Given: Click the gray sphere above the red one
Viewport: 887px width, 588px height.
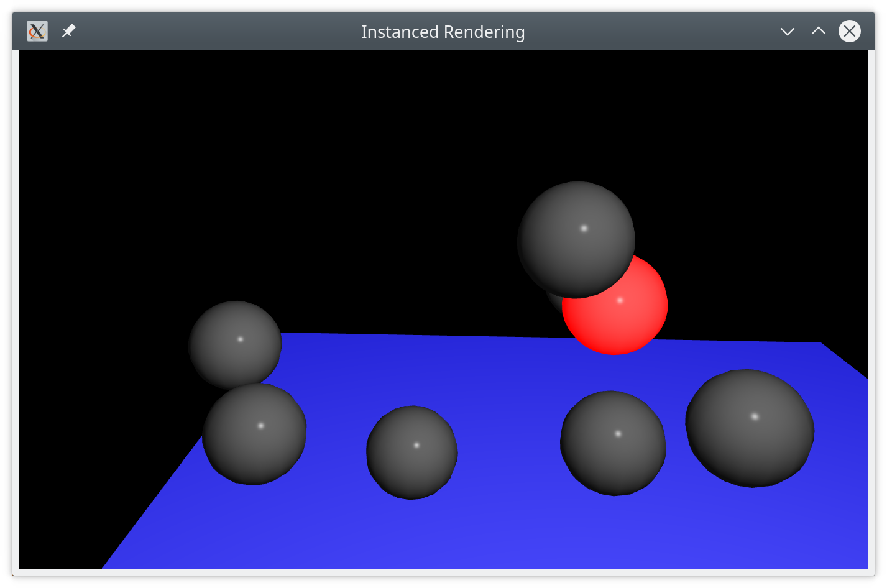Looking at the screenshot, I should pos(576,240).
